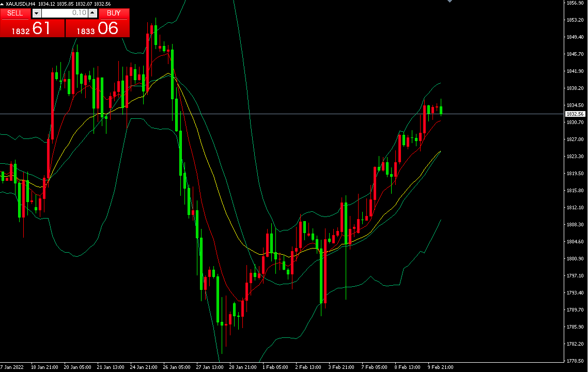Viewport: 588px width, 372px height.
Task: Click the 1823.30 price scale label
Action: tap(575, 157)
